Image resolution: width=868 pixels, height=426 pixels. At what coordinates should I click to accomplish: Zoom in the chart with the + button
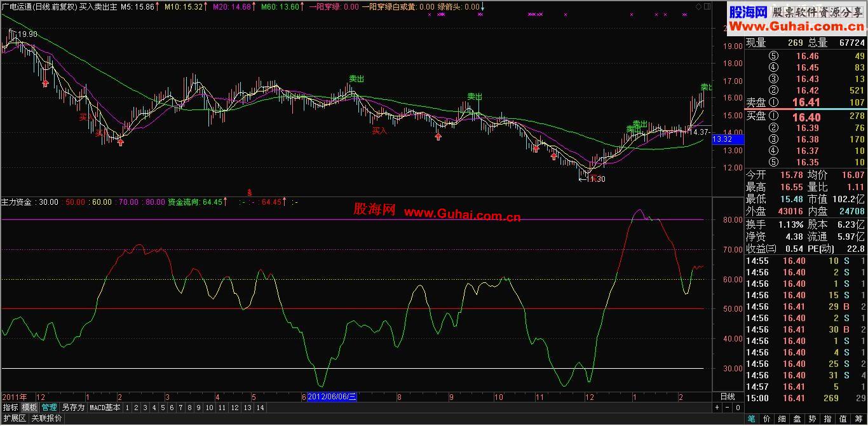[x=717, y=408]
